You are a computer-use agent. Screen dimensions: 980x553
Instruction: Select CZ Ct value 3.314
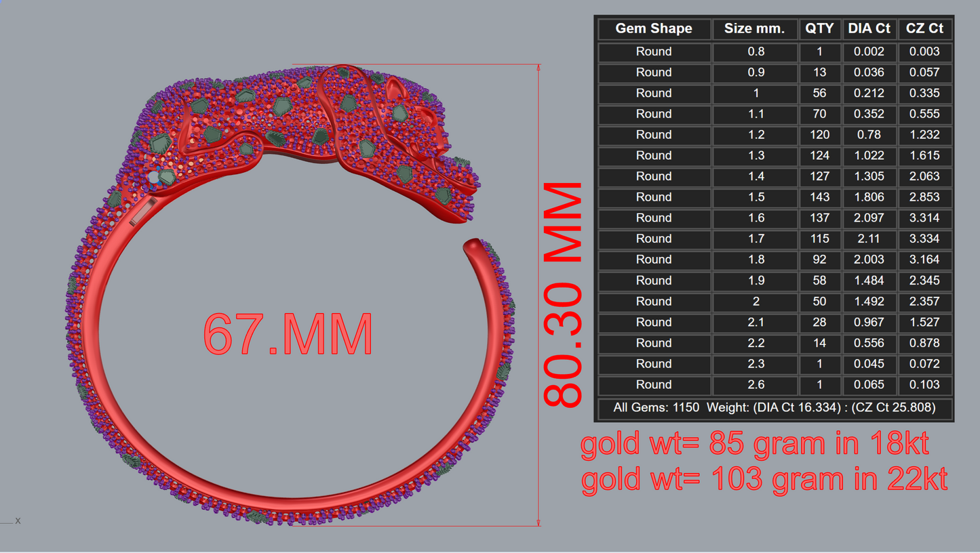(924, 218)
